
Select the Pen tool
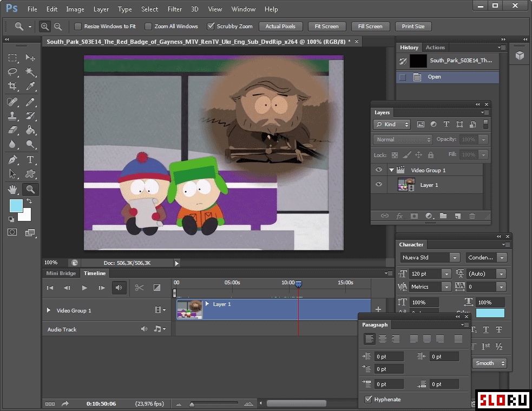click(12, 160)
